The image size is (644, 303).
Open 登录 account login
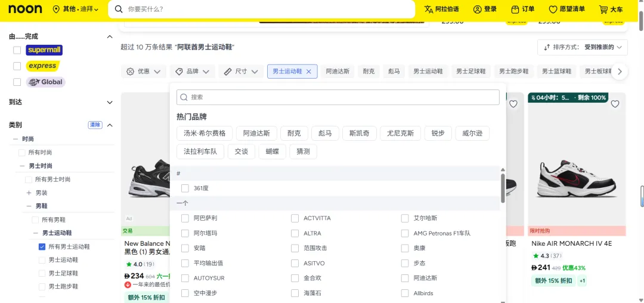pyautogui.click(x=485, y=9)
